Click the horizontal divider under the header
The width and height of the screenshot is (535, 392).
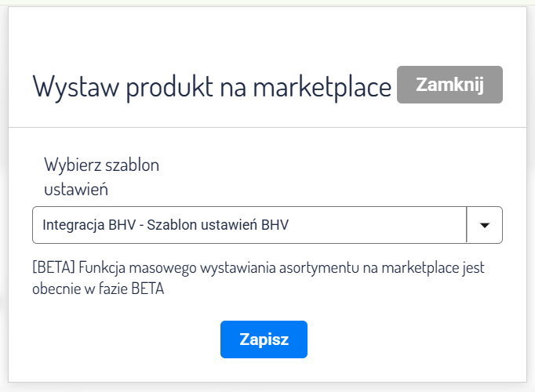[x=267, y=127]
